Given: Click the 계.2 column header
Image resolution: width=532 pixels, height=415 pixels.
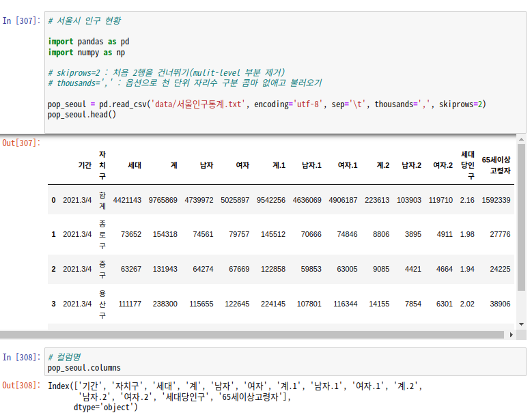Looking at the screenshot, I should [x=383, y=165].
